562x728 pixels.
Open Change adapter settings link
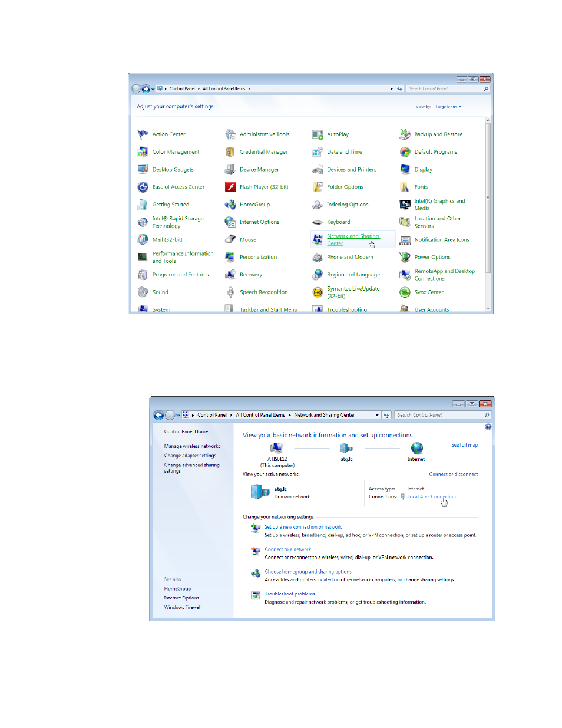[x=190, y=456]
